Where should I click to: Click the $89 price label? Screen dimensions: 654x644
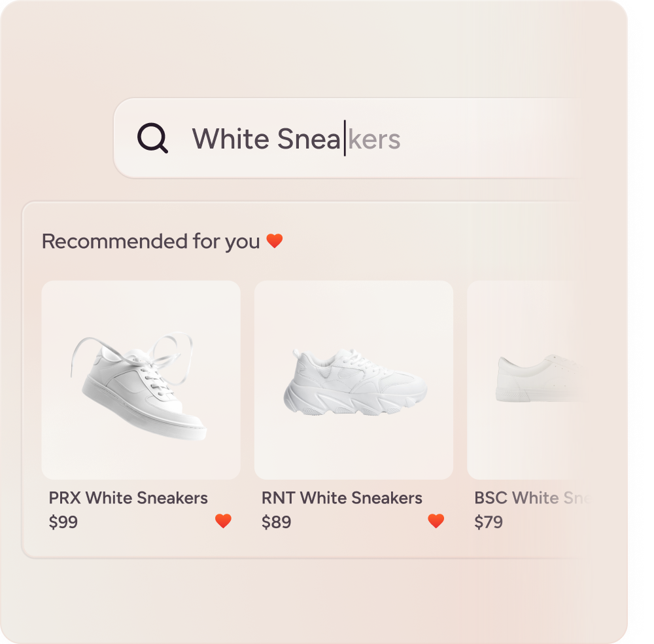point(276,522)
